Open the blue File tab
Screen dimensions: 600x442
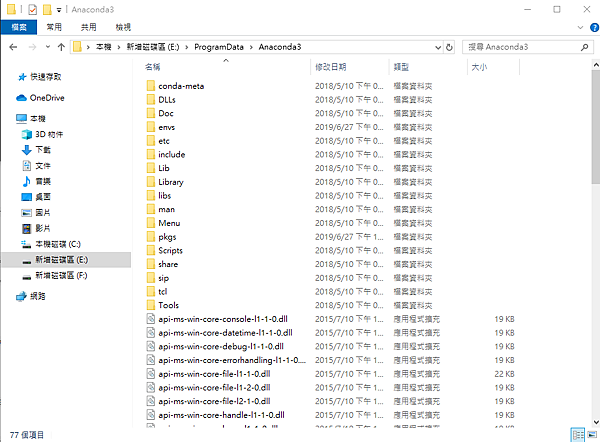(19, 27)
